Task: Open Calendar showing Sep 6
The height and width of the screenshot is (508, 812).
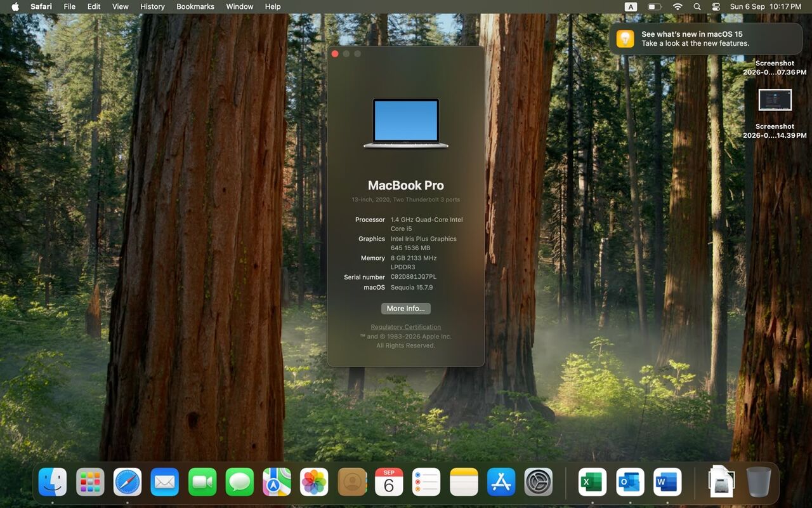Action: tap(389, 482)
